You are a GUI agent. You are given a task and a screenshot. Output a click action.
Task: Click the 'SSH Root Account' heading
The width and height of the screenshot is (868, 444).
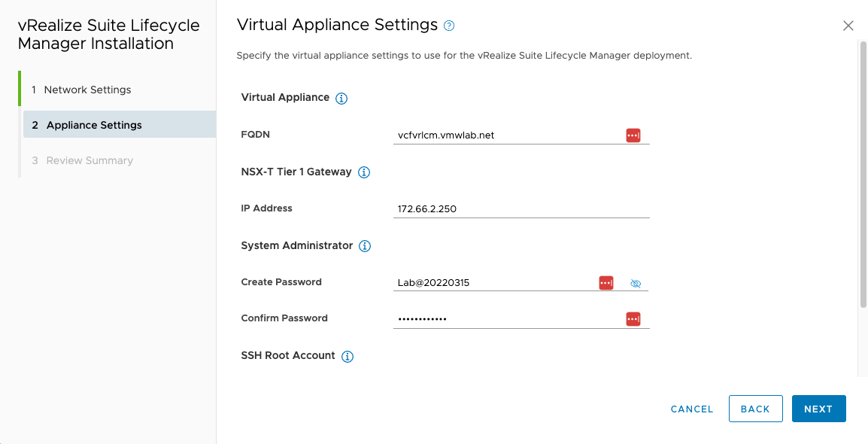coord(288,355)
